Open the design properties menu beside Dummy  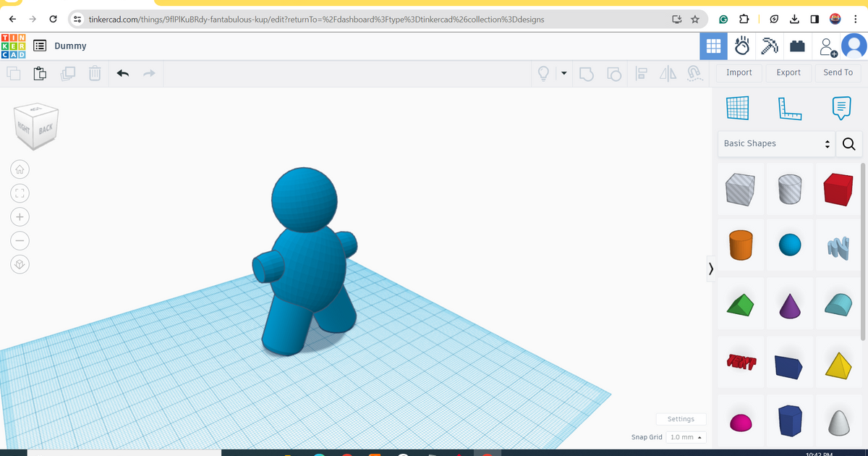(39, 45)
